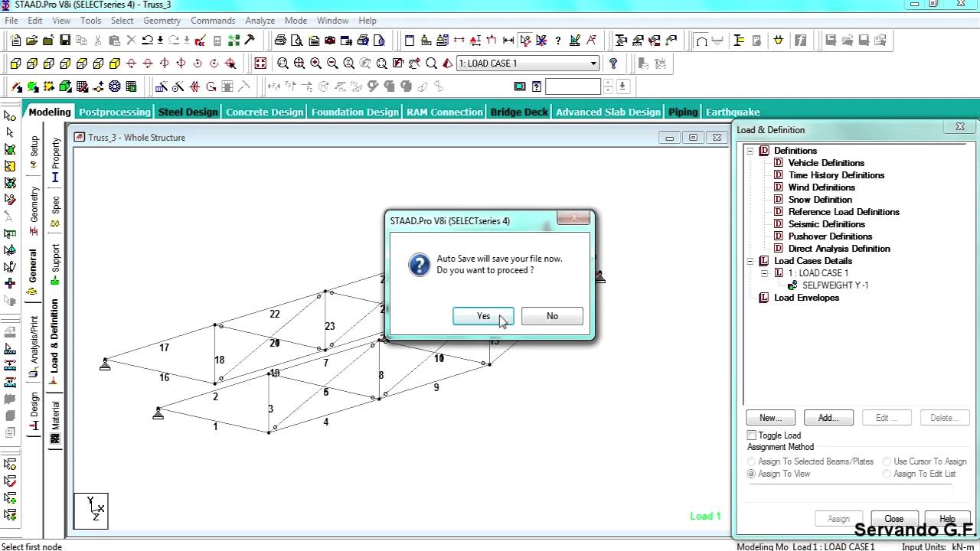The image size is (980, 551).
Task: Click the nodes cursor icon in left toolbar
Action: click(x=10, y=116)
